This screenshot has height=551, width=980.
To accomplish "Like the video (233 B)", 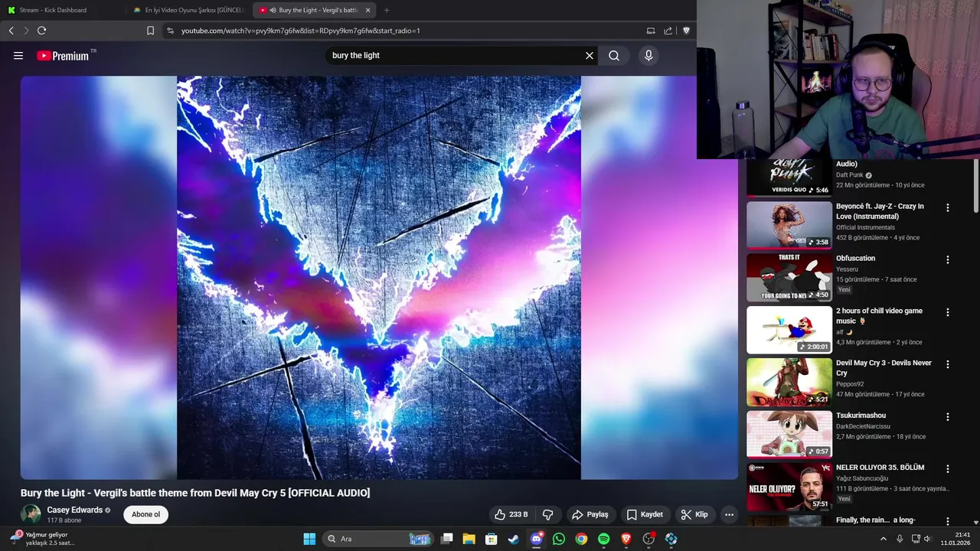I will 511,514.
